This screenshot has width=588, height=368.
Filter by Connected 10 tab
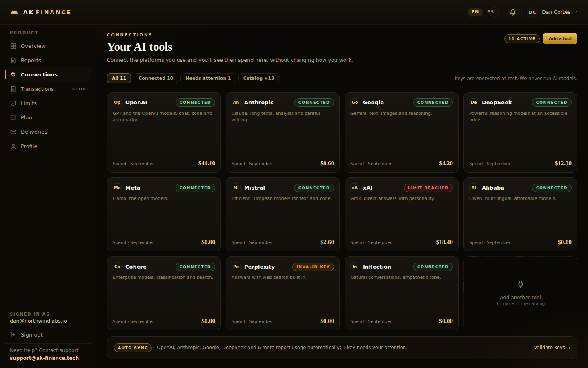(x=156, y=79)
